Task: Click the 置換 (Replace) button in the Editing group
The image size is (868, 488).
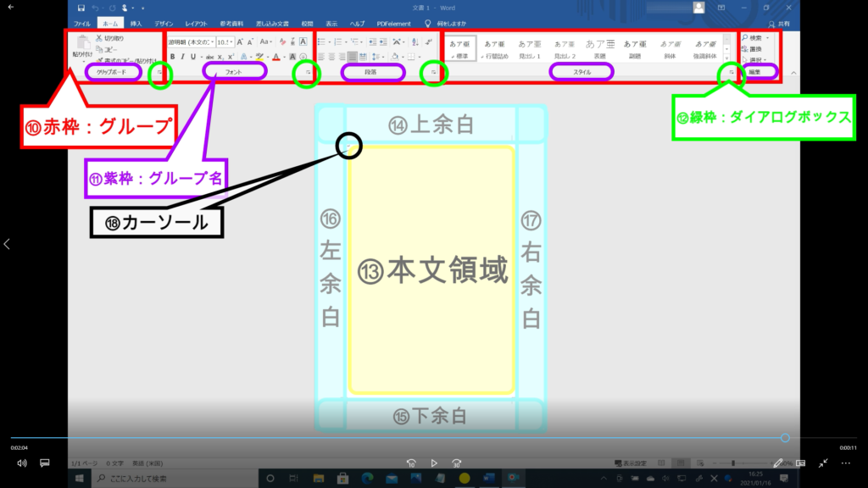Action: [755, 49]
